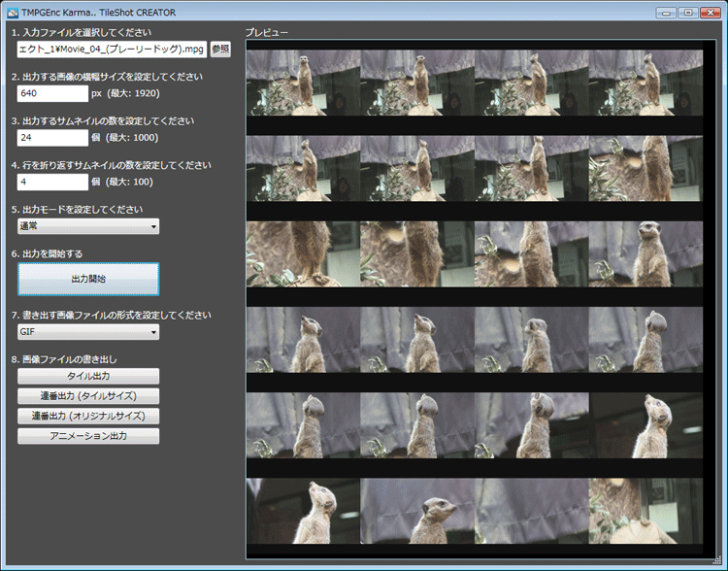
Task: Open the 通常 output mode dropdown
Action: click(x=88, y=226)
